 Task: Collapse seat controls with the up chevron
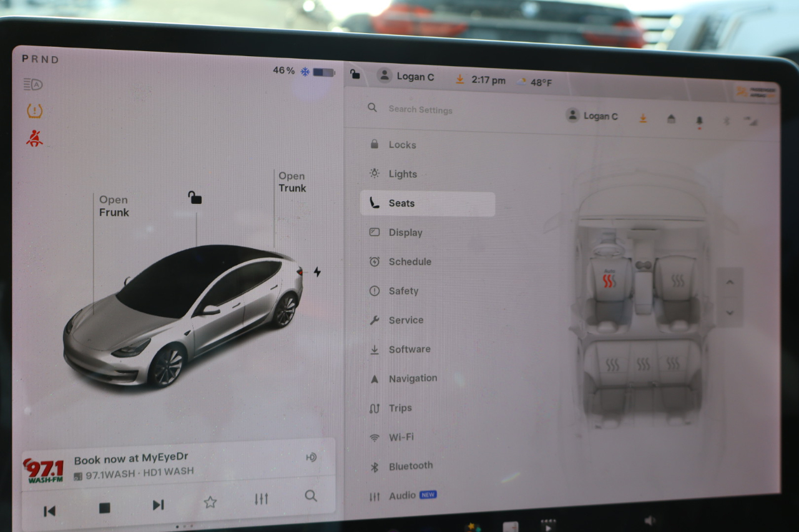730,282
